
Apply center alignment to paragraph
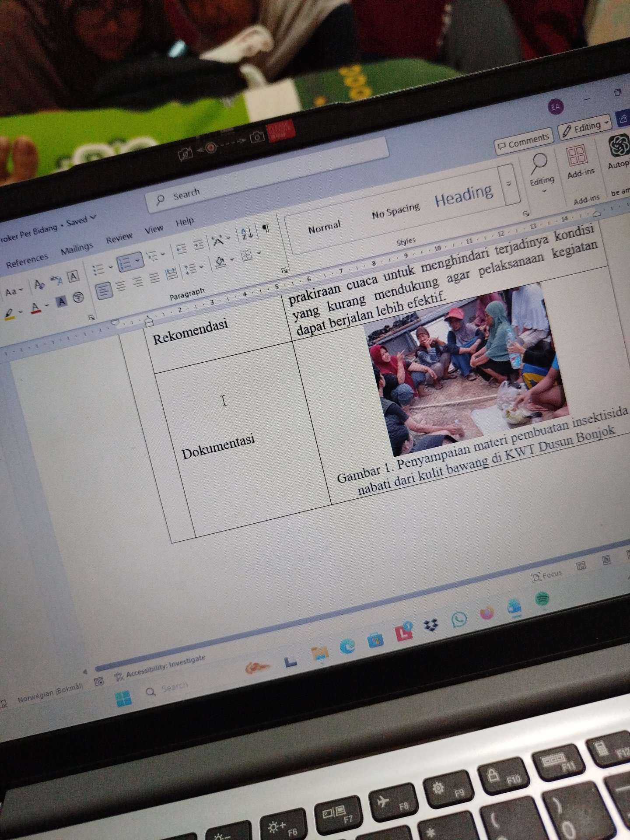(x=121, y=286)
